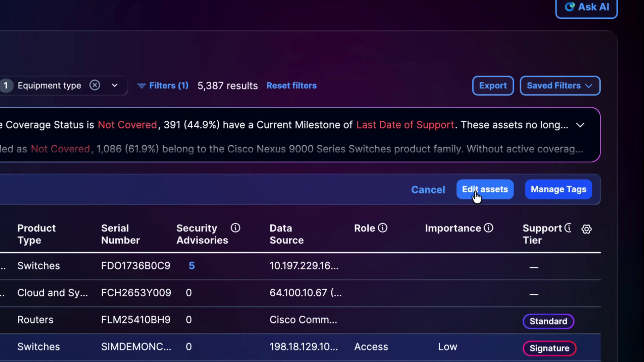644x362 pixels.
Task: Cancel the asset selection
Action: coord(428,190)
